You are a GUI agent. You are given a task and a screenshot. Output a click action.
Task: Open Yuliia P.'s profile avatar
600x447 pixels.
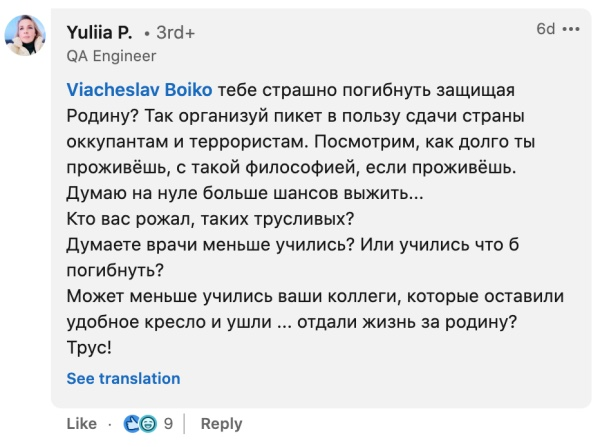click(x=26, y=37)
